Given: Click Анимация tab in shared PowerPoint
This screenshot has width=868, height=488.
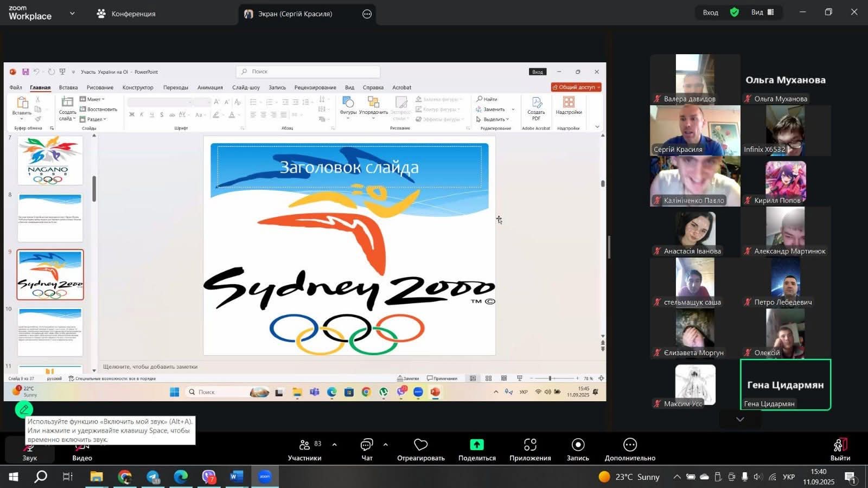Looking at the screenshot, I should 210,87.
